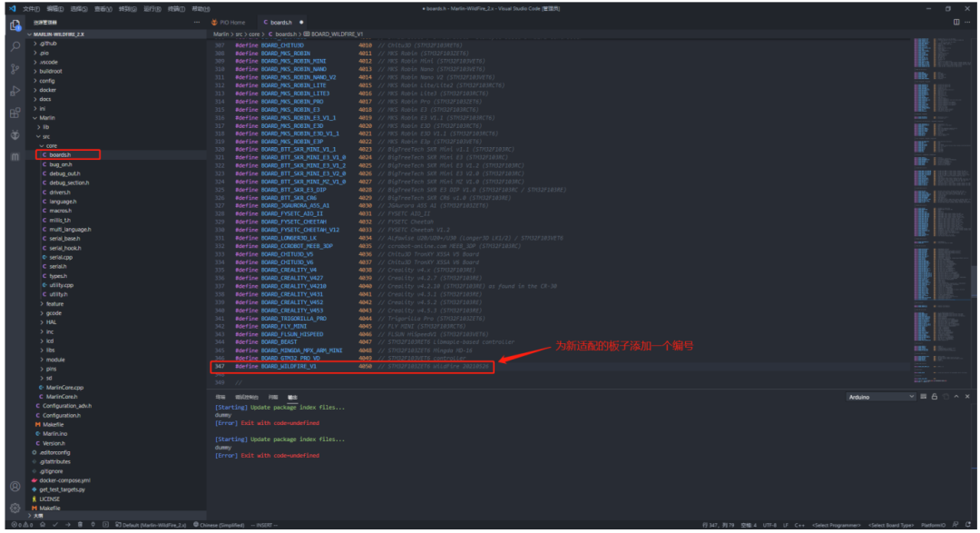
Task: Click Select Board Type in status bar
Action: 891,525
